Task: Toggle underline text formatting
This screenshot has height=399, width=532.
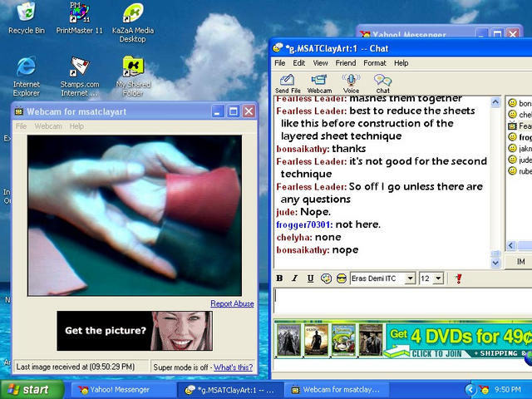Action: pyautogui.click(x=310, y=278)
